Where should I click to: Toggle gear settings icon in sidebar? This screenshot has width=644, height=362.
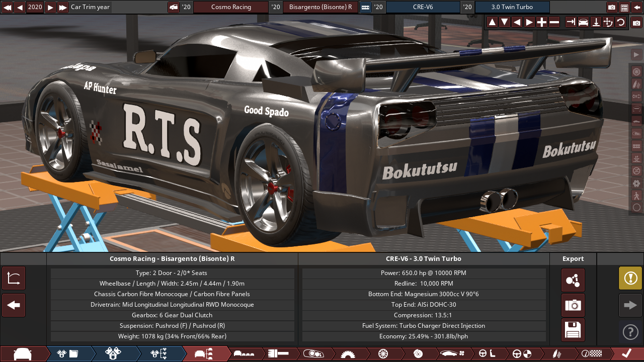tap(636, 183)
